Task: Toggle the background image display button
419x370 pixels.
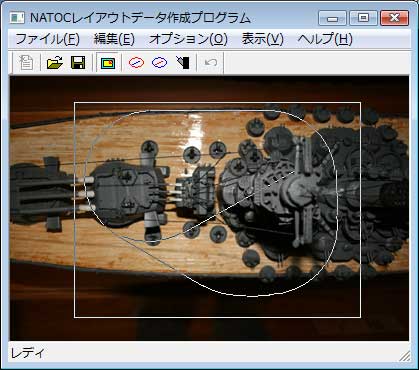Action: click(108, 63)
